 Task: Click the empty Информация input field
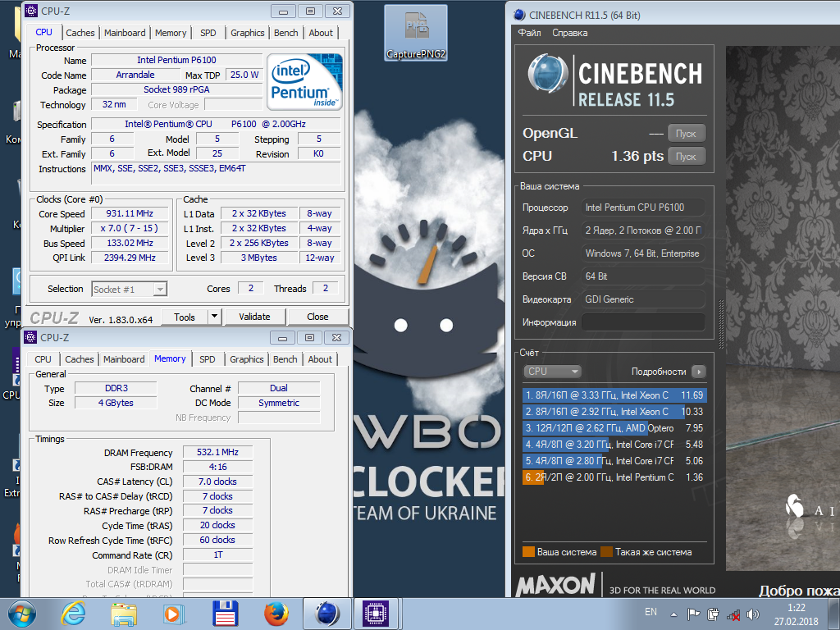click(x=643, y=322)
